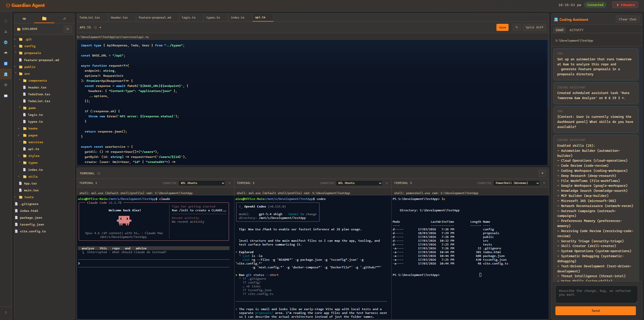Click the info icon next to TERMINAL heading
This screenshot has height=320, width=644.
point(99,173)
